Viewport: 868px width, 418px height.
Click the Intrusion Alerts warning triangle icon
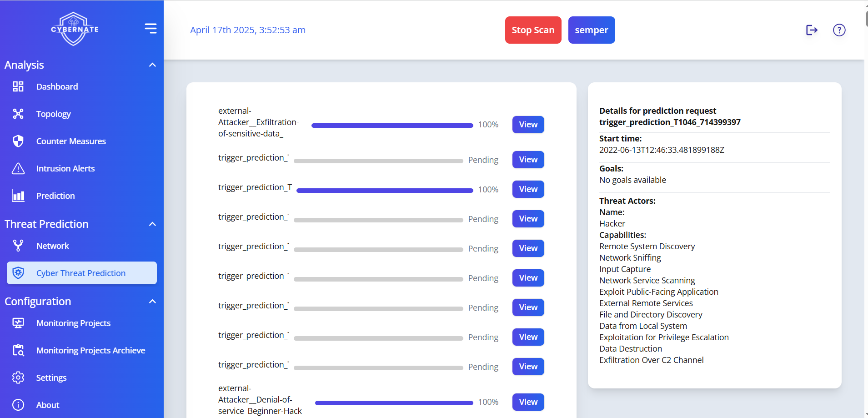pos(18,168)
